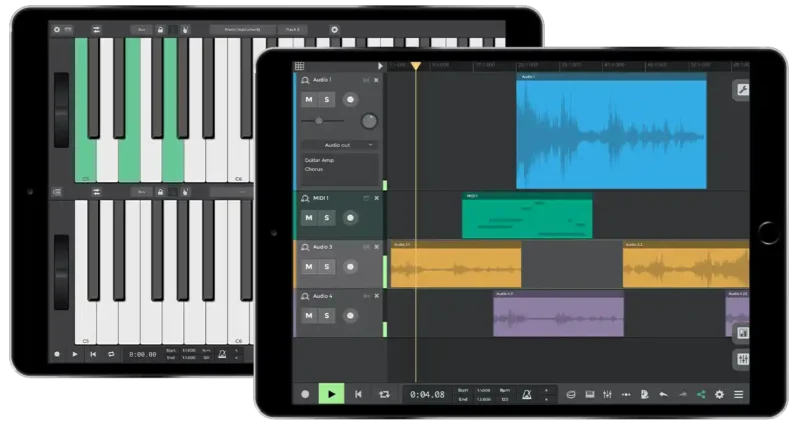The height and width of the screenshot is (423, 800).
Task: Click the touch hand icon in back tablet top bar
Action: click(185, 30)
